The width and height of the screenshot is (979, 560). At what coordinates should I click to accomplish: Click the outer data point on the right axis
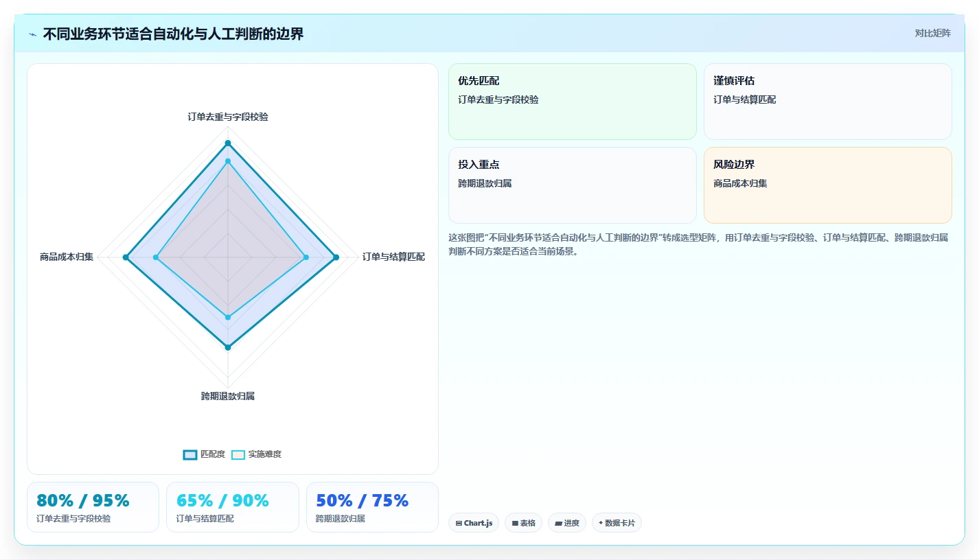336,257
